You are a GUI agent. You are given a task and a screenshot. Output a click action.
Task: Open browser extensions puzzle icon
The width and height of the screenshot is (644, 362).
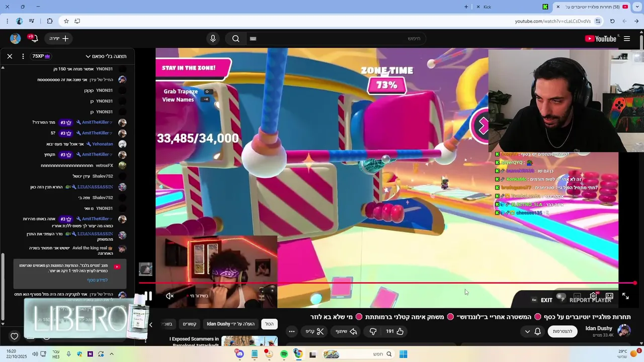click(49, 21)
